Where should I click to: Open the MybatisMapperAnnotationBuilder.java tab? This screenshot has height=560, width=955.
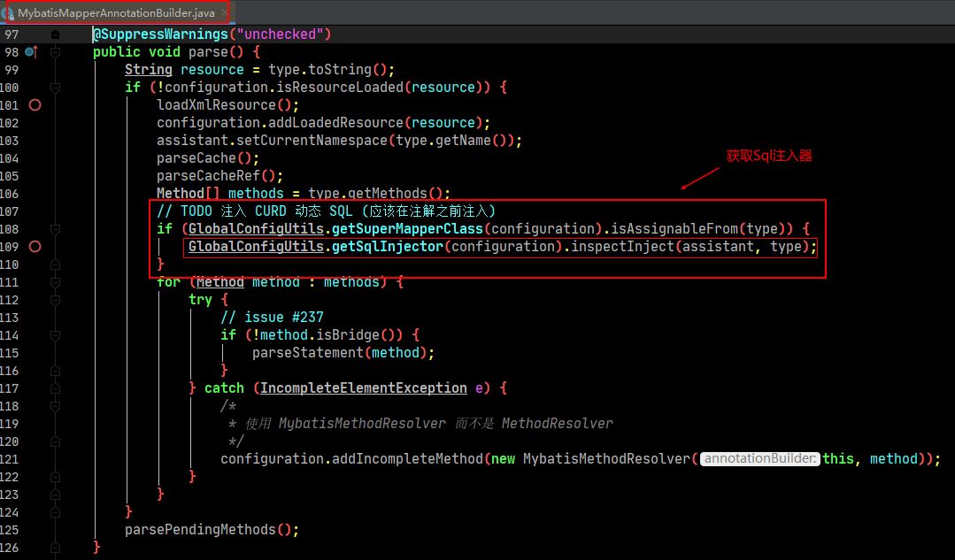pyautogui.click(x=116, y=12)
